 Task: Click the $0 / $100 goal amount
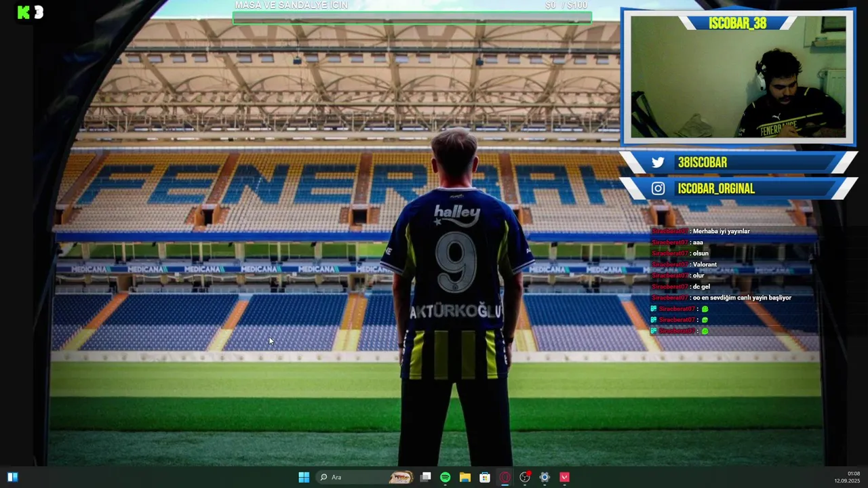coord(566,5)
